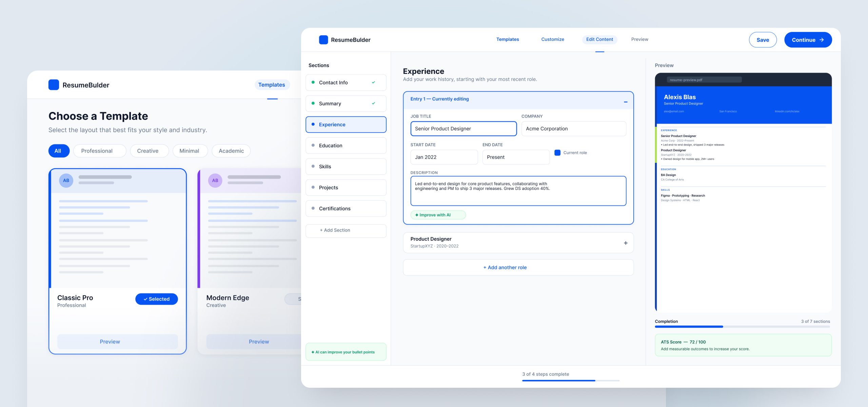The image size is (868, 407).
Task: Open the Customize step tab
Action: 553,39
